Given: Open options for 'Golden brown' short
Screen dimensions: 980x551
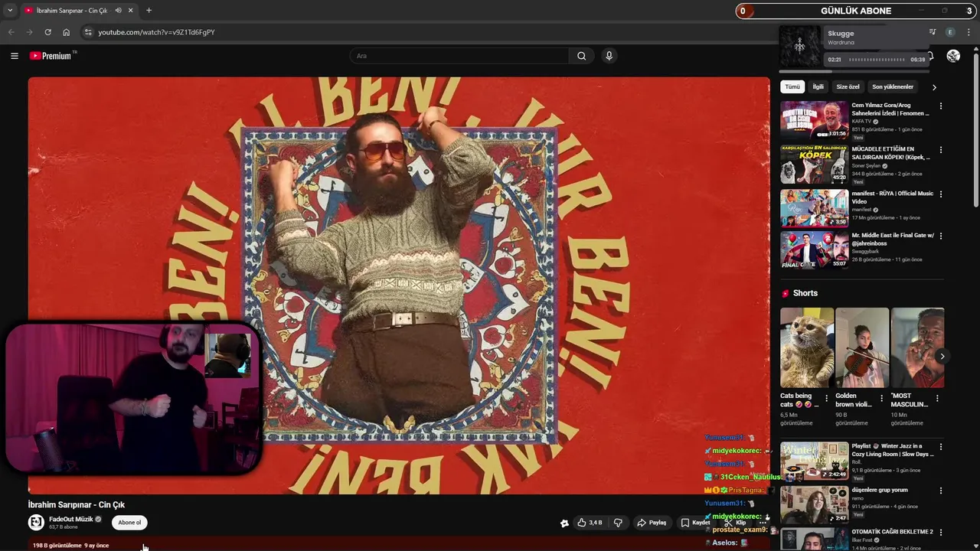Looking at the screenshot, I should tap(881, 398).
